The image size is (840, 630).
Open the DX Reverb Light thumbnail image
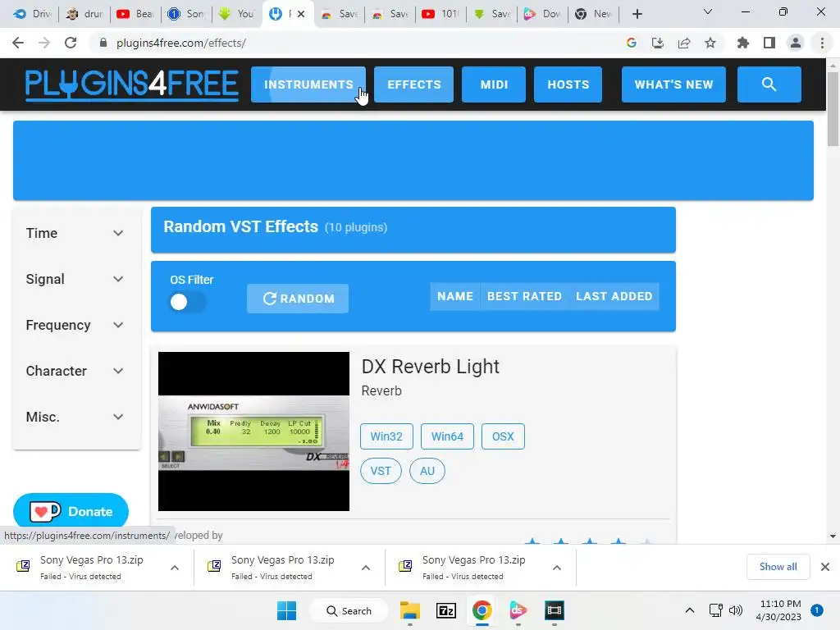(254, 431)
